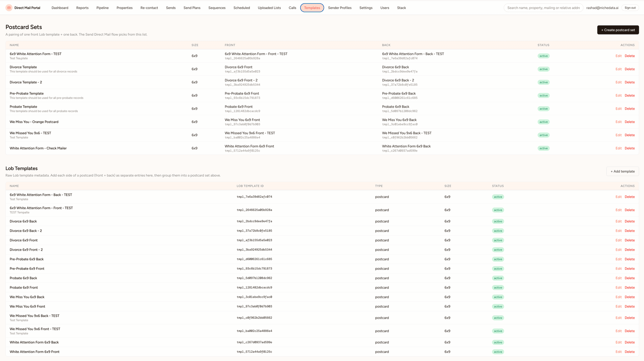Delete Probate 6x9 Back Lob template
644x361 pixels.
[x=630, y=278]
